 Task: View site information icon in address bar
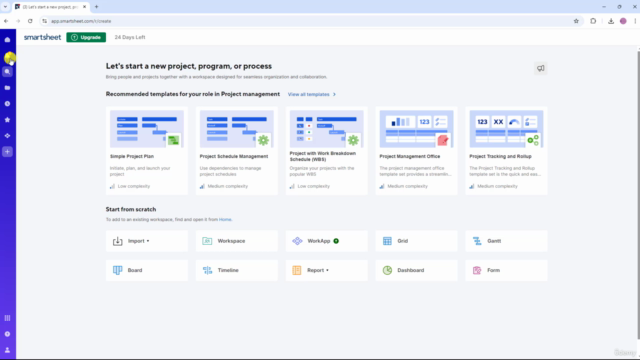click(x=44, y=21)
